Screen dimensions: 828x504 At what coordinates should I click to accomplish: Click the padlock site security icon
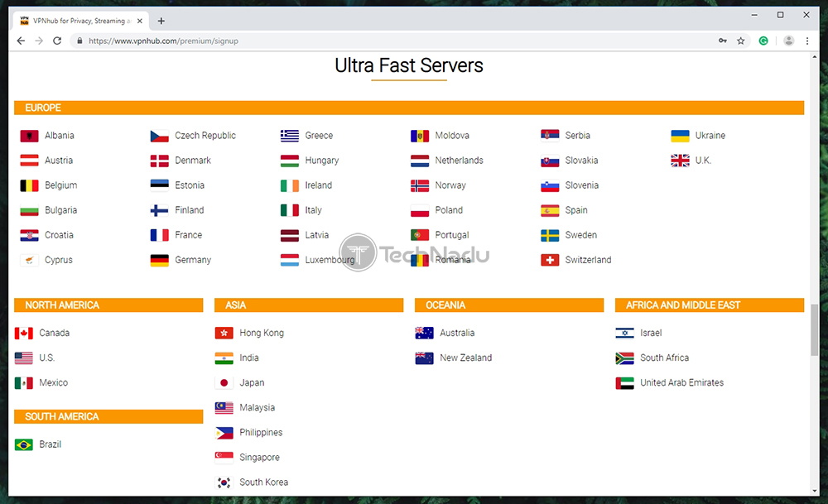79,41
